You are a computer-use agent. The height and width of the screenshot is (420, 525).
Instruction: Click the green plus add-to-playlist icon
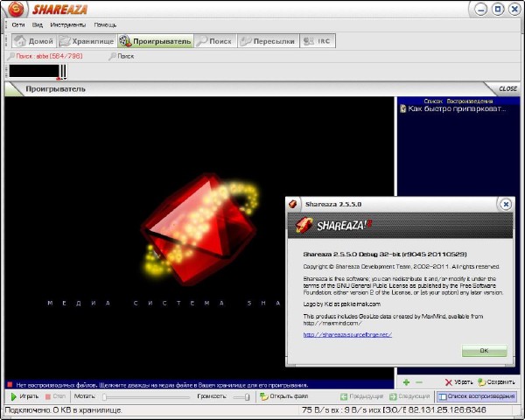tap(406, 382)
